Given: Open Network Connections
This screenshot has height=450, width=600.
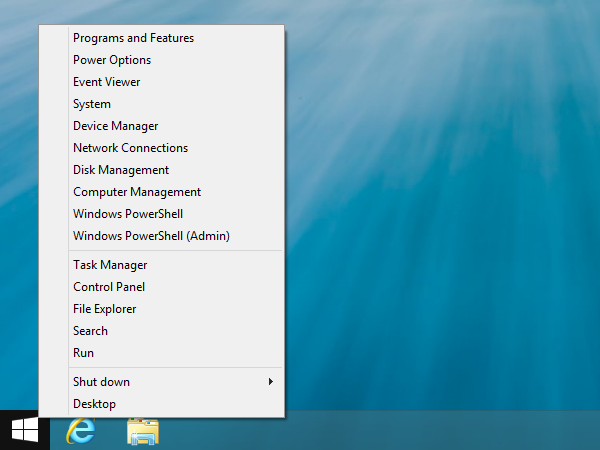Looking at the screenshot, I should click(x=130, y=148).
